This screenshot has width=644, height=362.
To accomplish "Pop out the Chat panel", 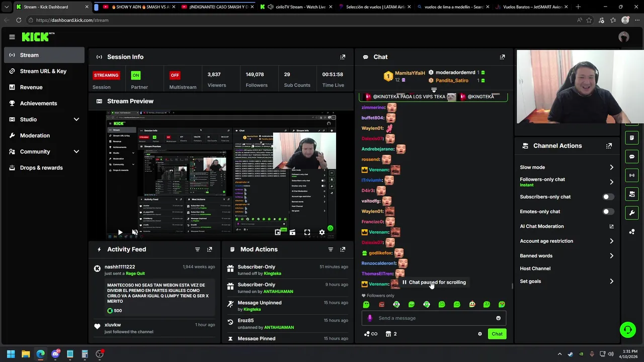I will [x=502, y=57].
